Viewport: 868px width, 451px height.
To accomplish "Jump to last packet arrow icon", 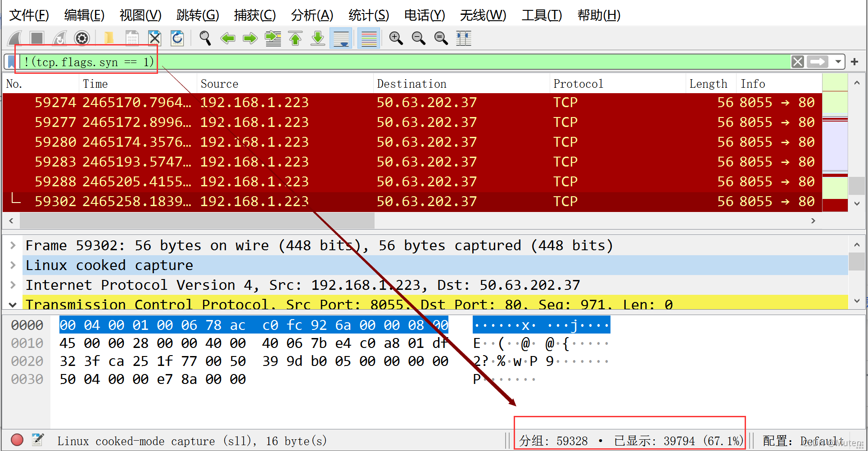I will pyautogui.click(x=318, y=38).
